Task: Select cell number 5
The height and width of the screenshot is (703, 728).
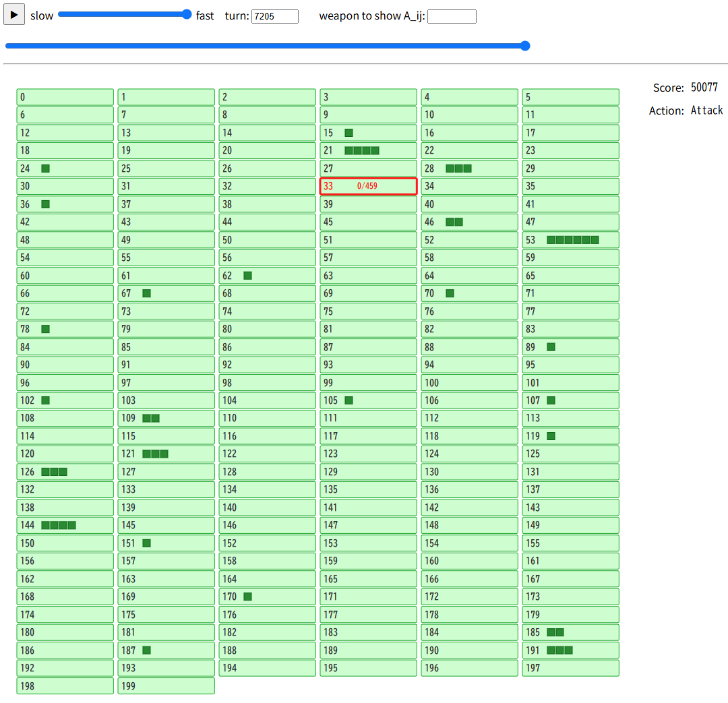Action: coord(571,97)
